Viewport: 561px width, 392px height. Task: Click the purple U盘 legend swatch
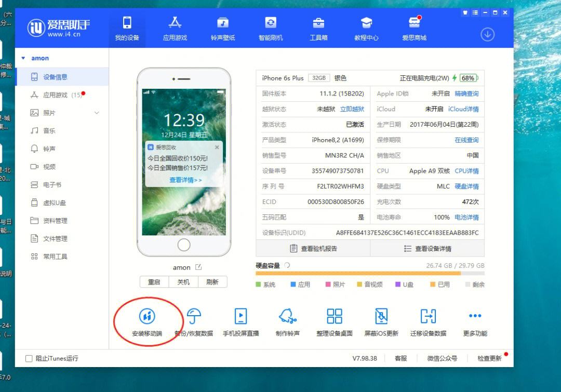coord(397,285)
